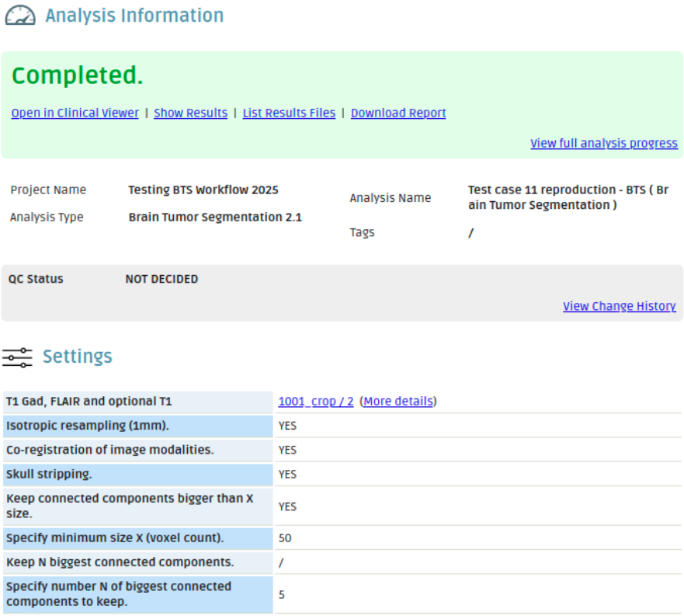This screenshot has width=684, height=616.
Task: View full analysis progress
Action: tap(603, 144)
